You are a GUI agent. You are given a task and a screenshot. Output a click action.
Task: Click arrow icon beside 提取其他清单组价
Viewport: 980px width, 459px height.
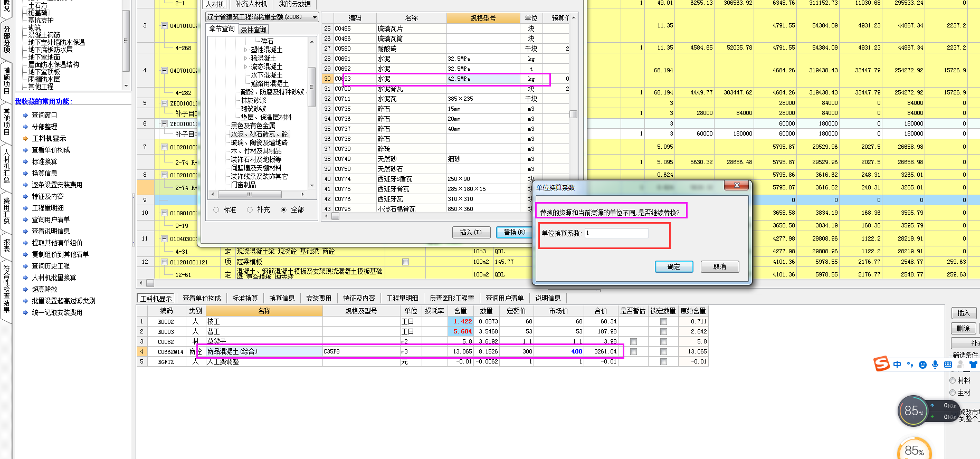[x=26, y=243]
